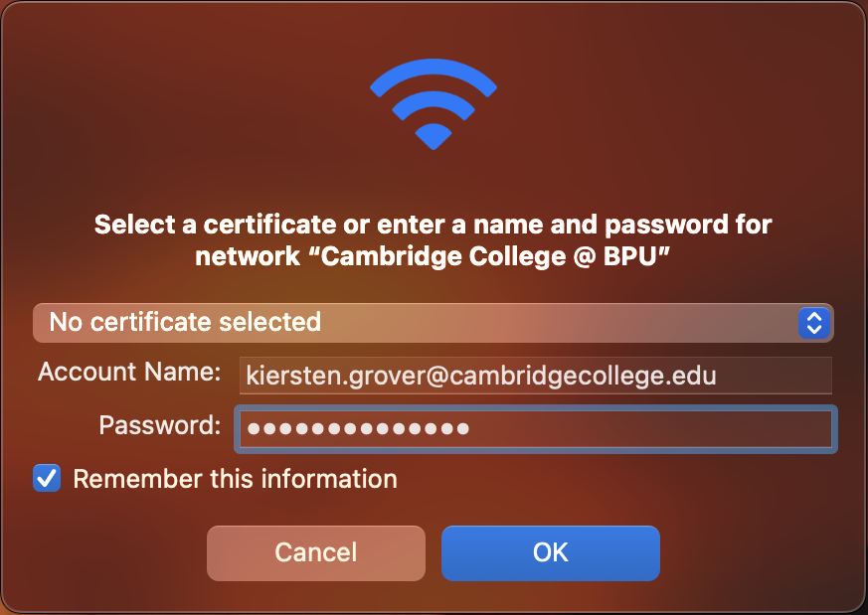
Task: Click the kiersten.grover email address text
Action: [481, 376]
